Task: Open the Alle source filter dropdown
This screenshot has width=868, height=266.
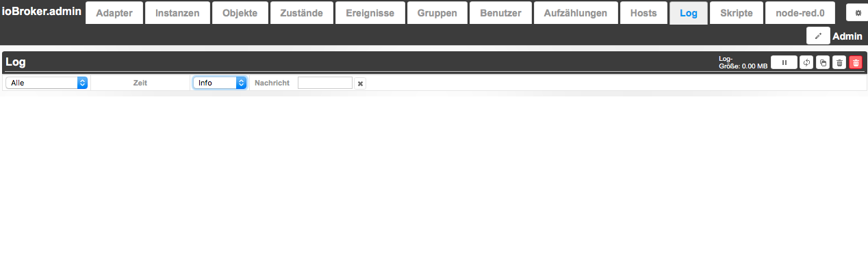Action: [x=47, y=83]
